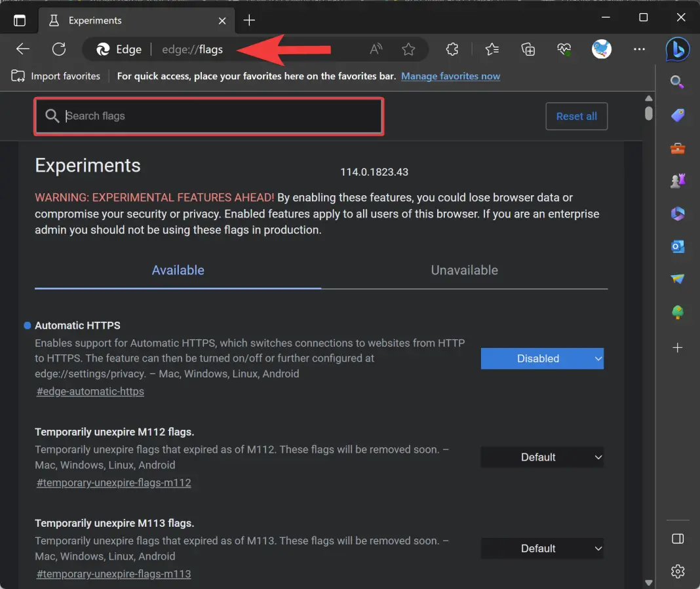700x589 pixels.
Task: Open the Shopping tag sidebar icon
Action: [x=678, y=115]
